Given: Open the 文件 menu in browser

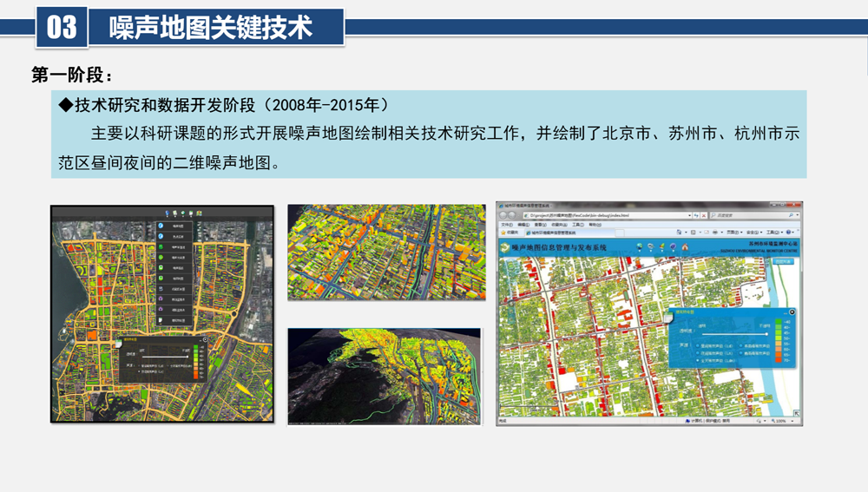Looking at the screenshot, I should coord(505,223).
